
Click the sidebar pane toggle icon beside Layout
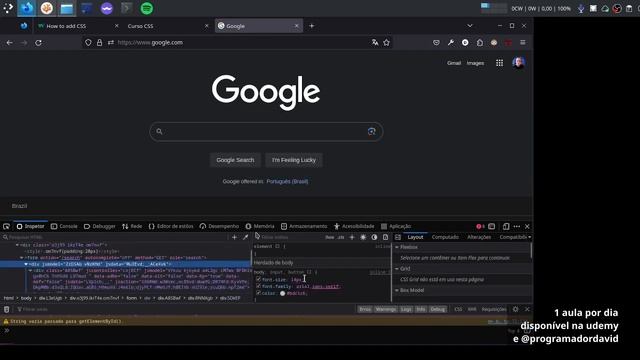click(398, 237)
